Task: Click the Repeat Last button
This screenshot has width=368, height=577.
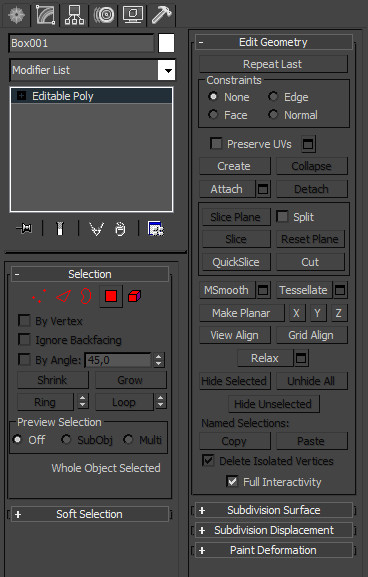Action: [x=273, y=64]
